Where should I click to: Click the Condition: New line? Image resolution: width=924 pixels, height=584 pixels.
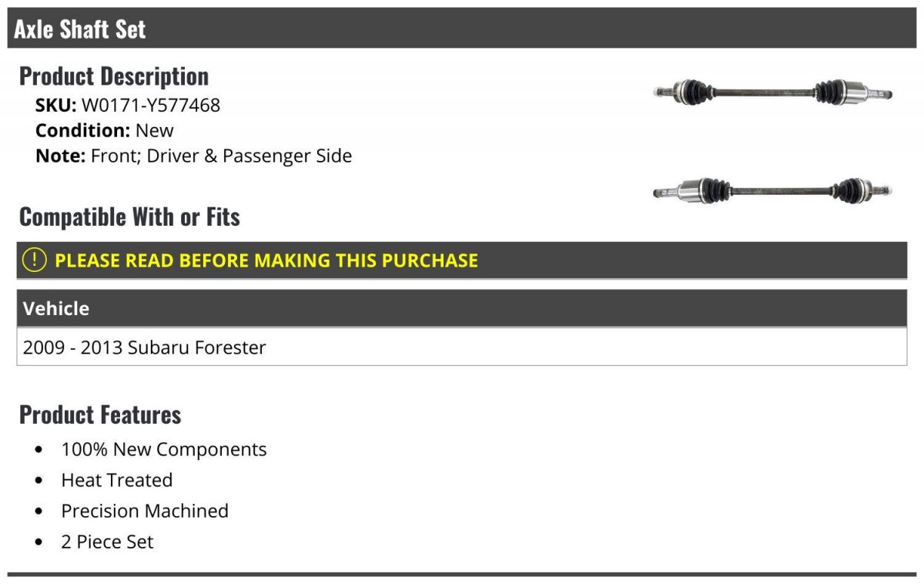pos(105,130)
